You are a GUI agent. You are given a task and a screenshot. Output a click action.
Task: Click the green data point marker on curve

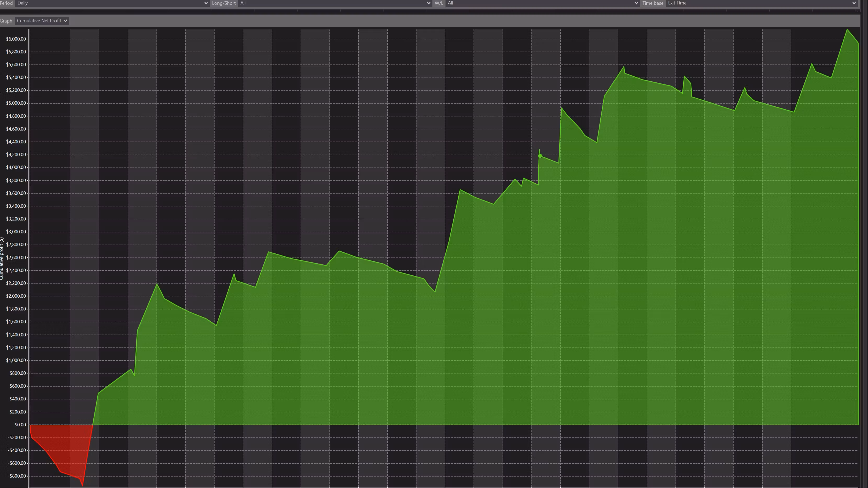(540, 156)
